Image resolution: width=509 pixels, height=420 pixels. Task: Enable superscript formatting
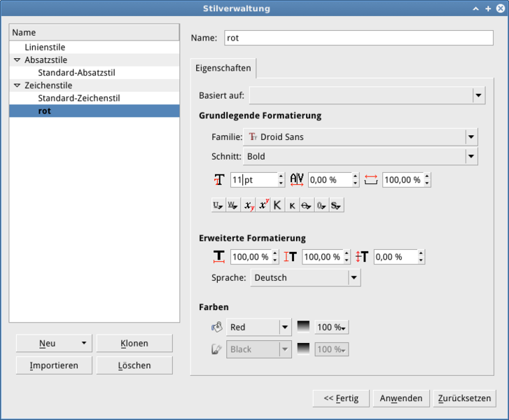(263, 205)
